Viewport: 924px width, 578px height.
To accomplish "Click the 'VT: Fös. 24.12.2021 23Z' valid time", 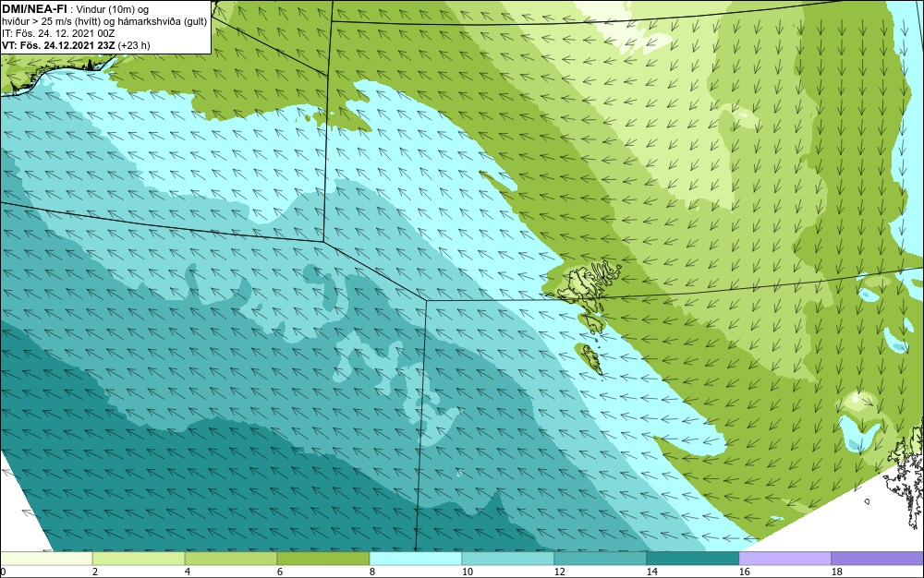I will click(58, 45).
